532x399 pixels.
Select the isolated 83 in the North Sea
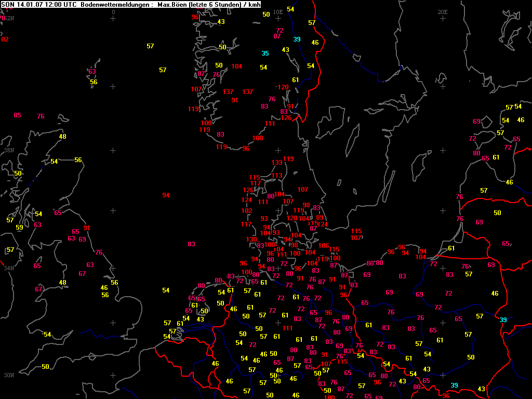click(191, 244)
